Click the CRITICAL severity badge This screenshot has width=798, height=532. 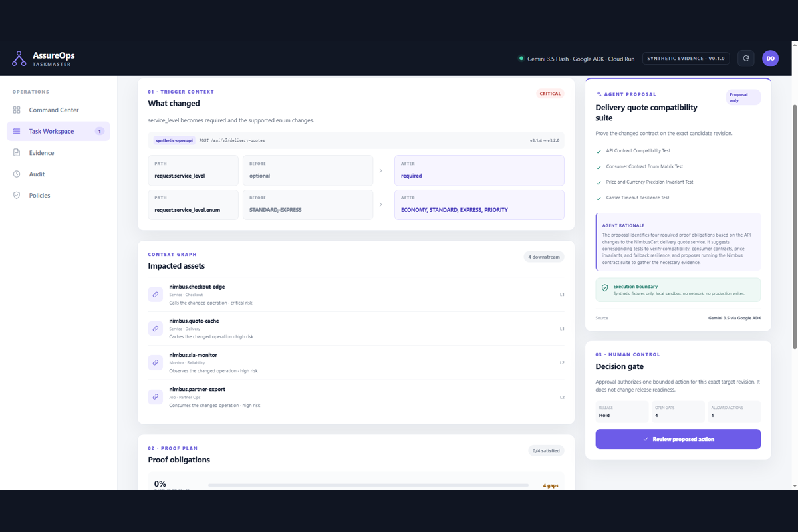coord(550,94)
